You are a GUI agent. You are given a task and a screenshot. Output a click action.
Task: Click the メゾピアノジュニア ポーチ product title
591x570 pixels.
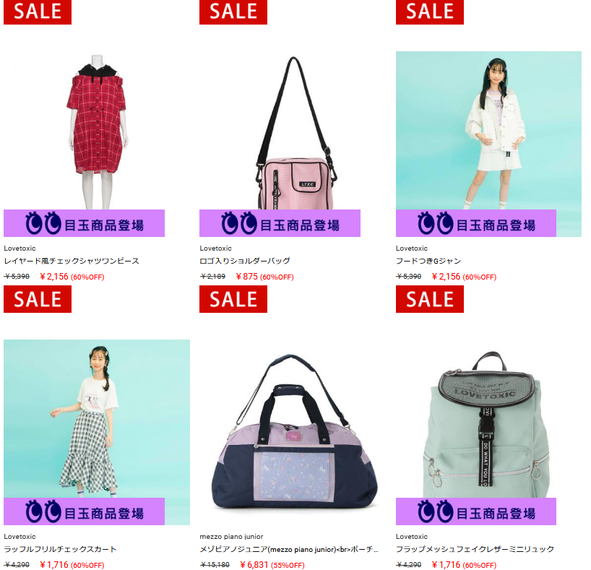(289, 549)
